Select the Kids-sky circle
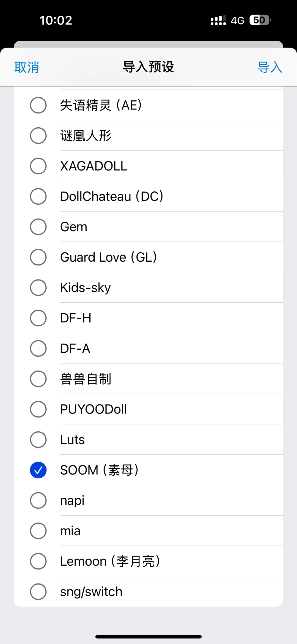 click(38, 287)
